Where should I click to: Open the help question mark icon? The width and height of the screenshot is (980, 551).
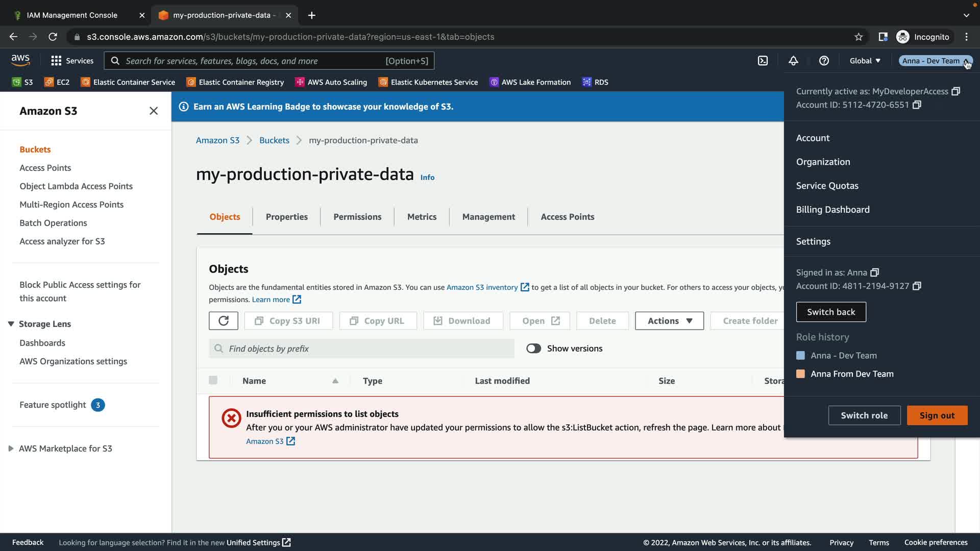click(x=824, y=61)
